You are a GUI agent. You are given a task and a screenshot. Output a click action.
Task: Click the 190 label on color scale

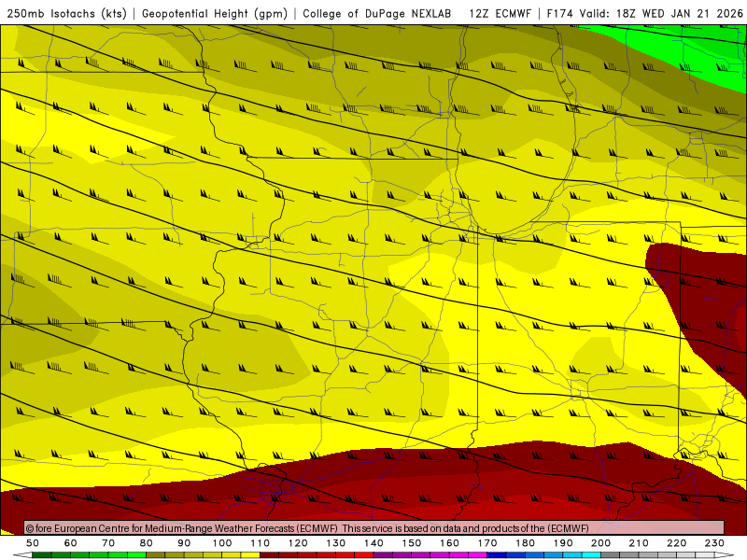pyautogui.click(x=563, y=543)
